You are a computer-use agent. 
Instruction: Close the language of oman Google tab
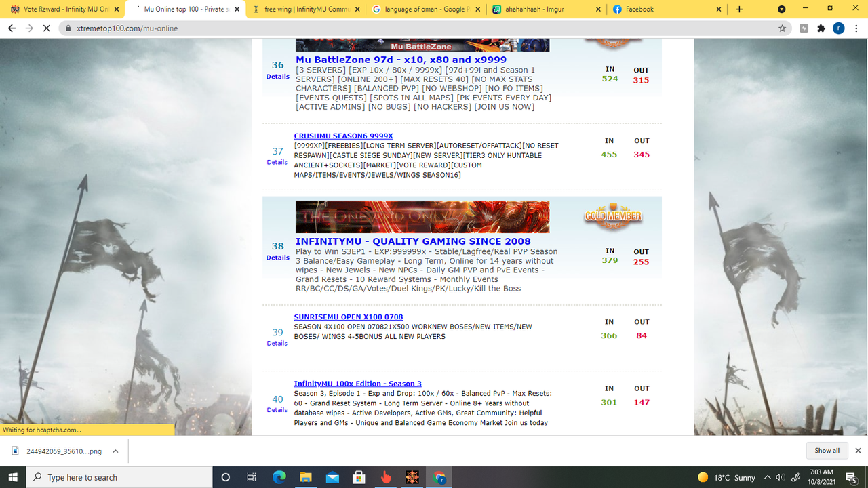(478, 9)
